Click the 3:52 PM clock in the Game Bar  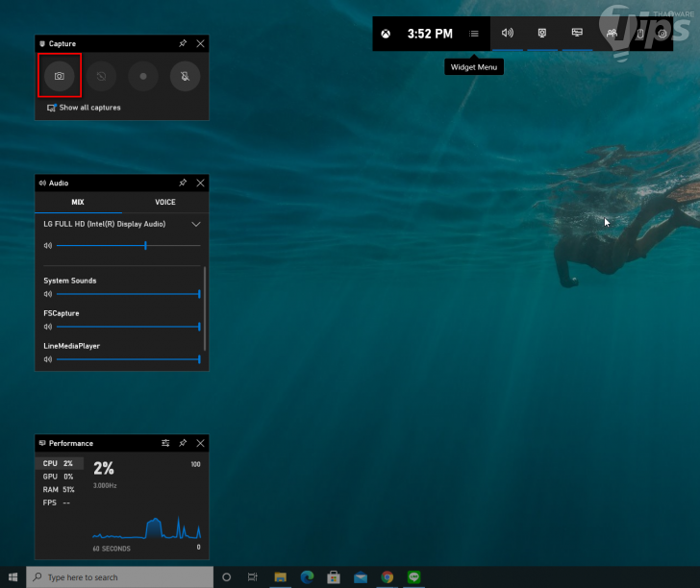(x=430, y=34)
